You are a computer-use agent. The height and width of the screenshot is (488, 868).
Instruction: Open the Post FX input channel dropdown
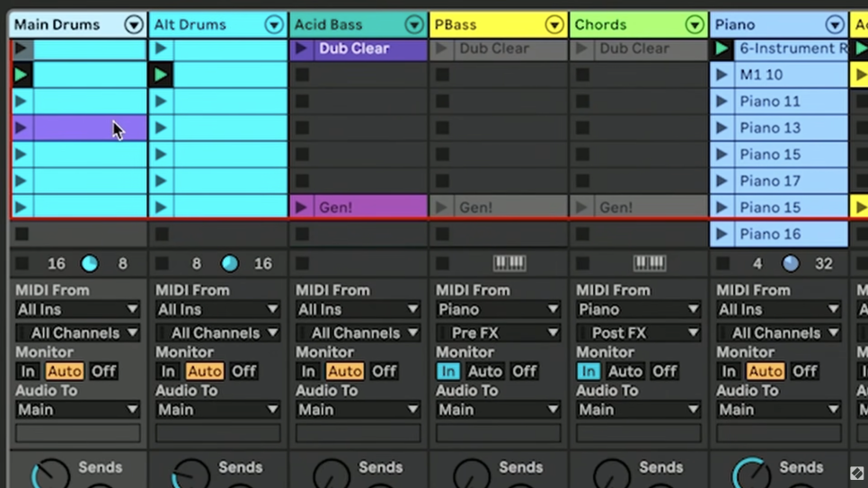point(638,333)
